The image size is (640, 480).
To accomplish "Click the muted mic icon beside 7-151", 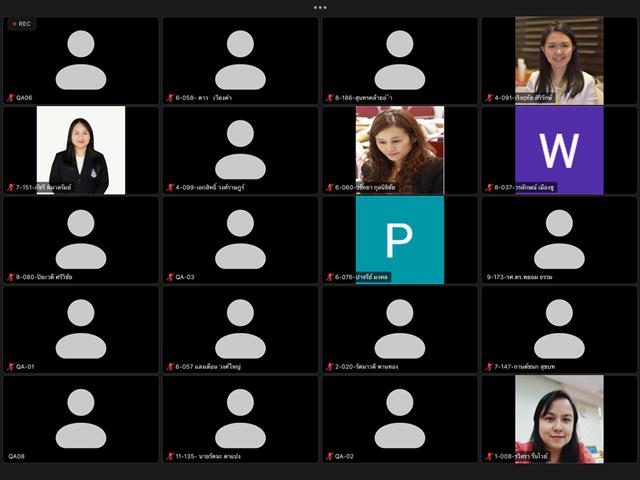I will (11, 187).
